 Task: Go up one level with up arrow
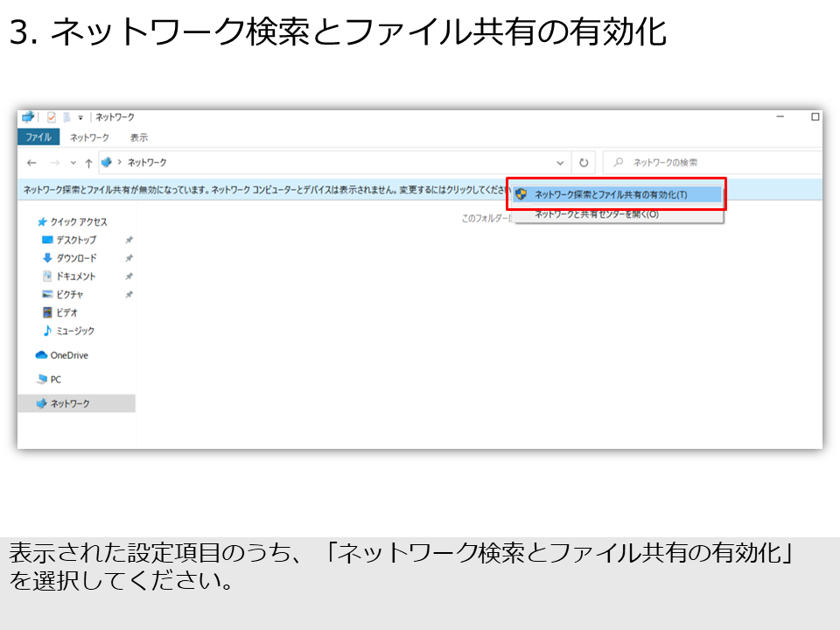(88, 163)
